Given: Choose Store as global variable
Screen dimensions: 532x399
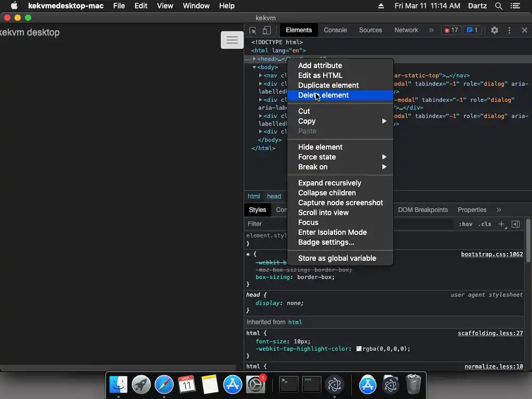Looking at the screenshot, I should (x=340, y=258).
